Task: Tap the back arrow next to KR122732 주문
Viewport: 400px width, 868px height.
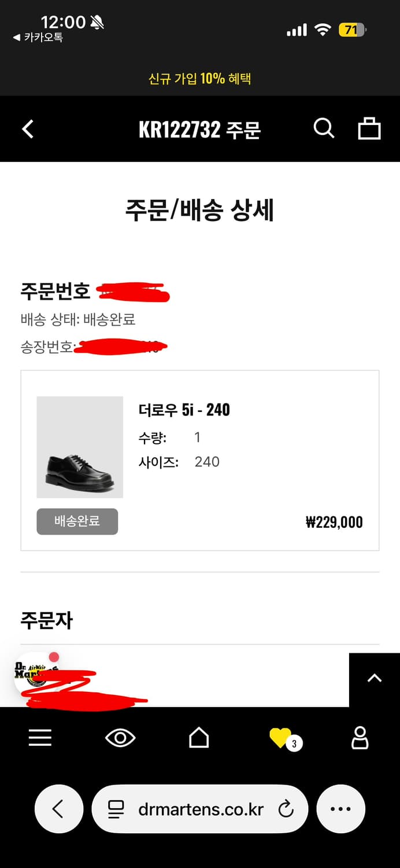Action: click(x=27, y=128)
